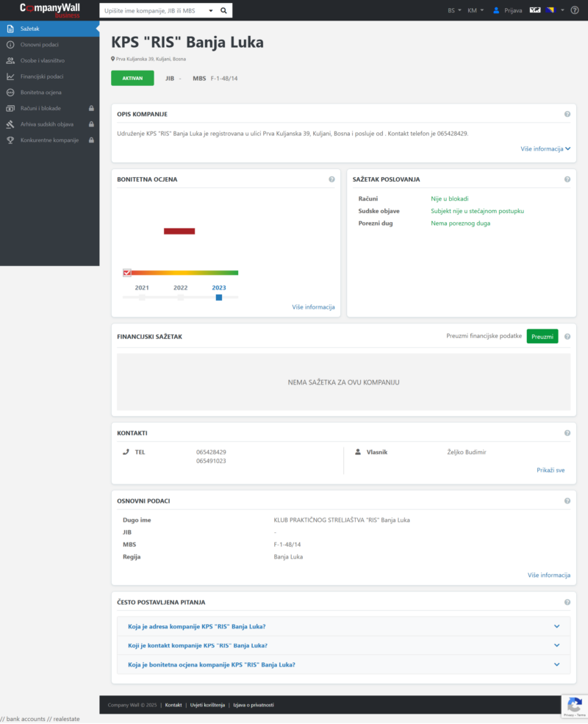Viewport: 588px width, 724px height.
Task: Open help for Sažetak poslovanja card
Action: tap(567, 179)
